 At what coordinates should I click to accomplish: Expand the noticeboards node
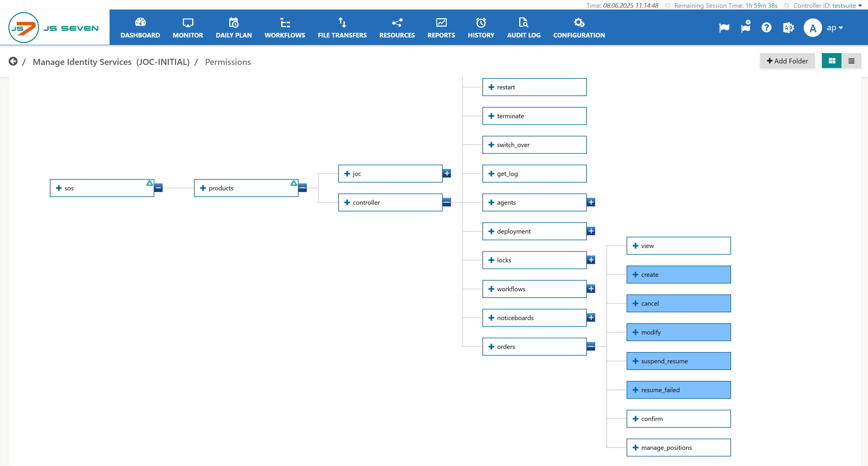pos(591,317)
